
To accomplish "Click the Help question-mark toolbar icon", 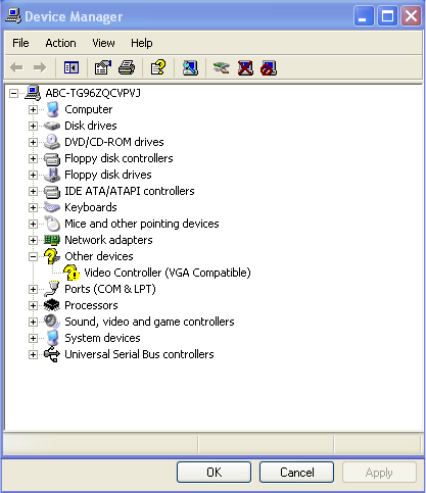I will 158,68.
